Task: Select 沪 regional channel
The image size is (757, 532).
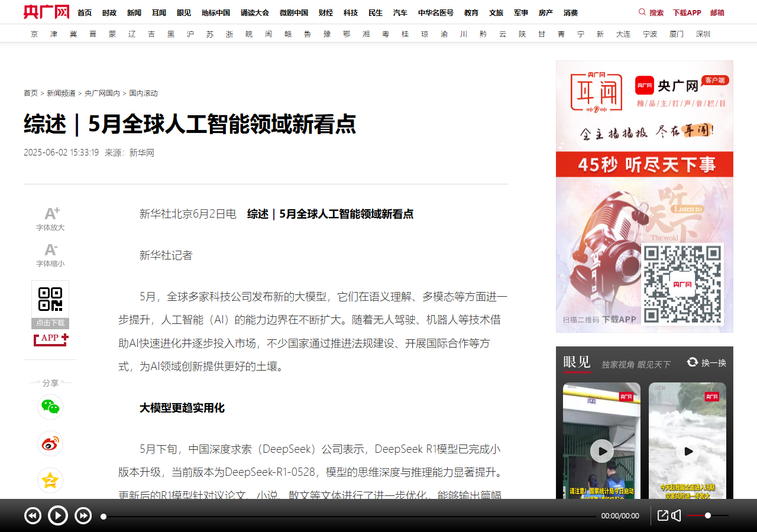Action: [190, 34]
